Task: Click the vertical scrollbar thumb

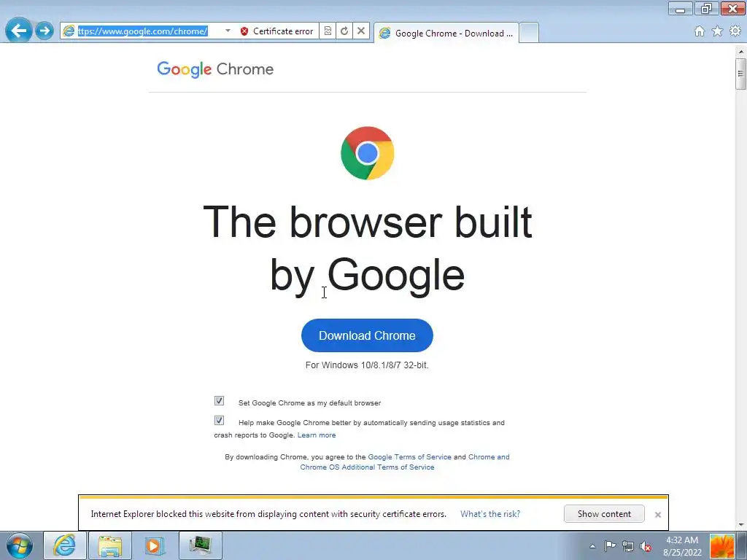Action: pos(741,74)
